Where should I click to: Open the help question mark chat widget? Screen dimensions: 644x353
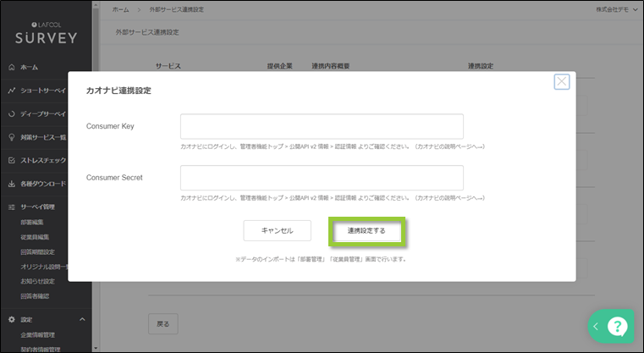point(618,327)
